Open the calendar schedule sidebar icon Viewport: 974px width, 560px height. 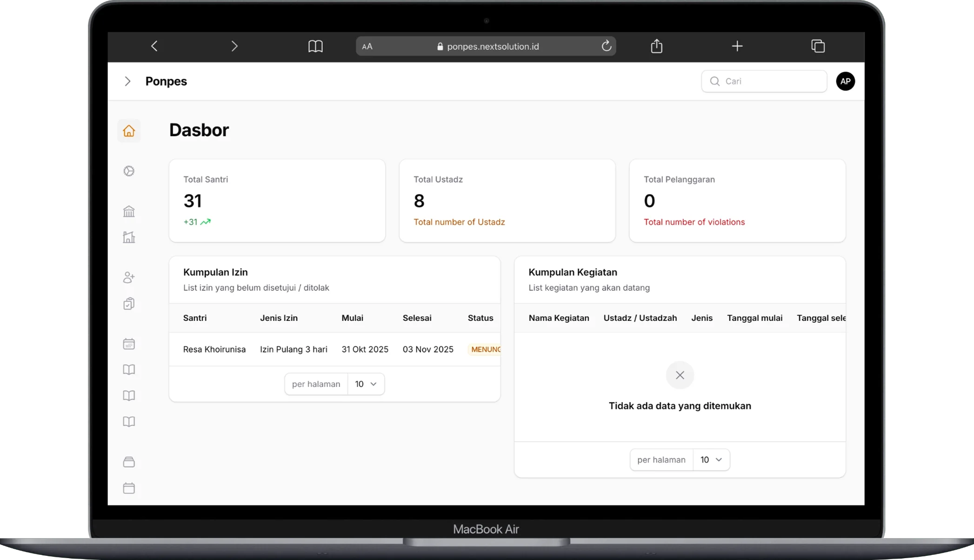tap(129, 344)
